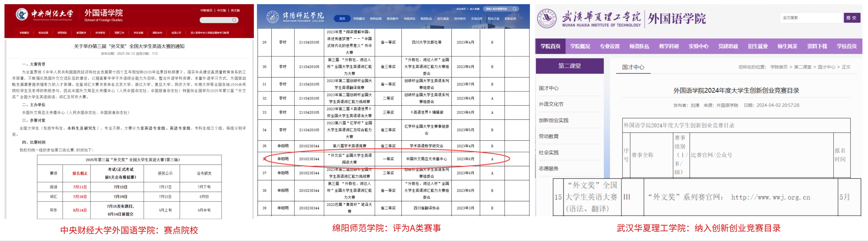Click the magnifier icon in the blue header
The image size is (868, 241).
pos(514,9)
